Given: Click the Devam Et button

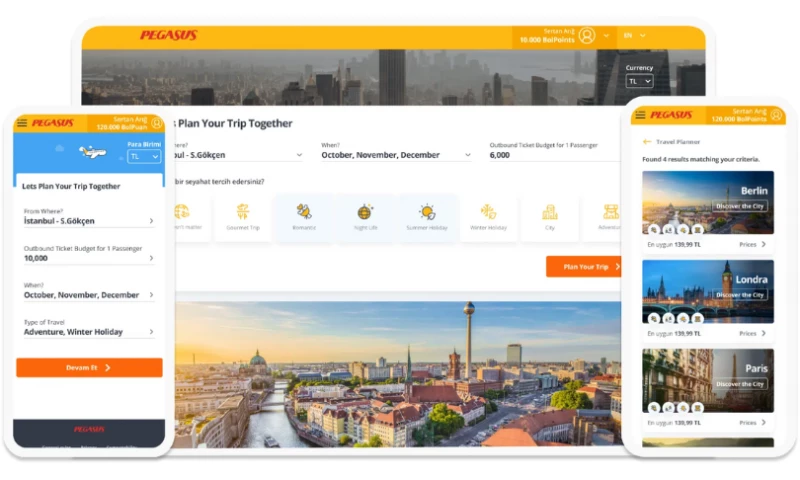Looking at the screenshot, I should 89,368.
